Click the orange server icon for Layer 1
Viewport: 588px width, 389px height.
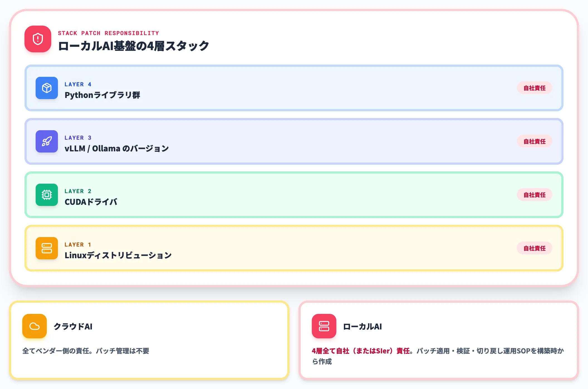click(47, 248)
